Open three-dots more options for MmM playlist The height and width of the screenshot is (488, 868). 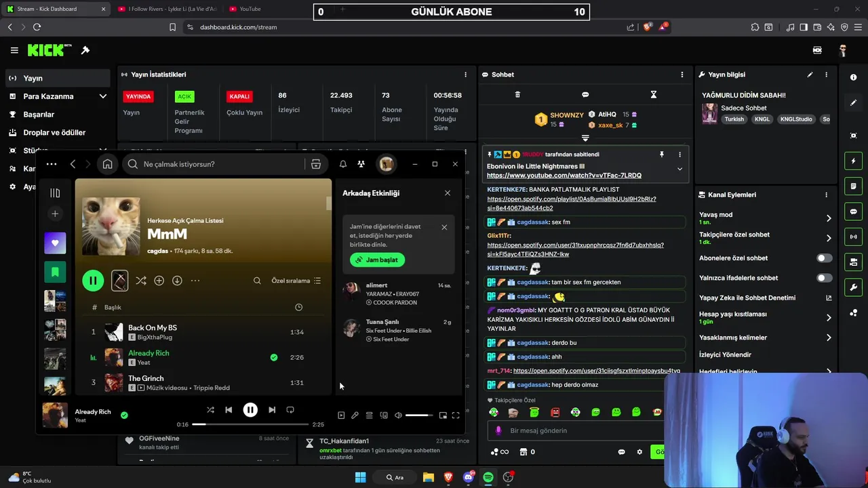tap(195, 281)
